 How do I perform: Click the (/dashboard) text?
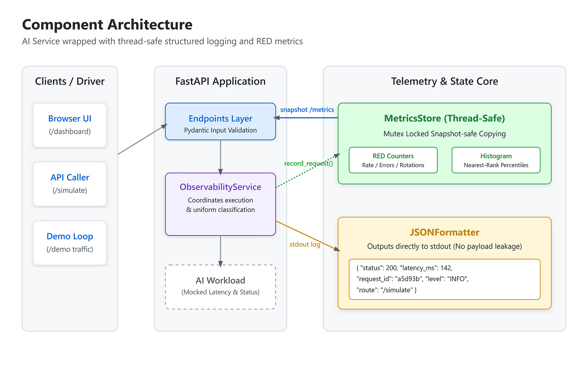(x=70, y=131)
